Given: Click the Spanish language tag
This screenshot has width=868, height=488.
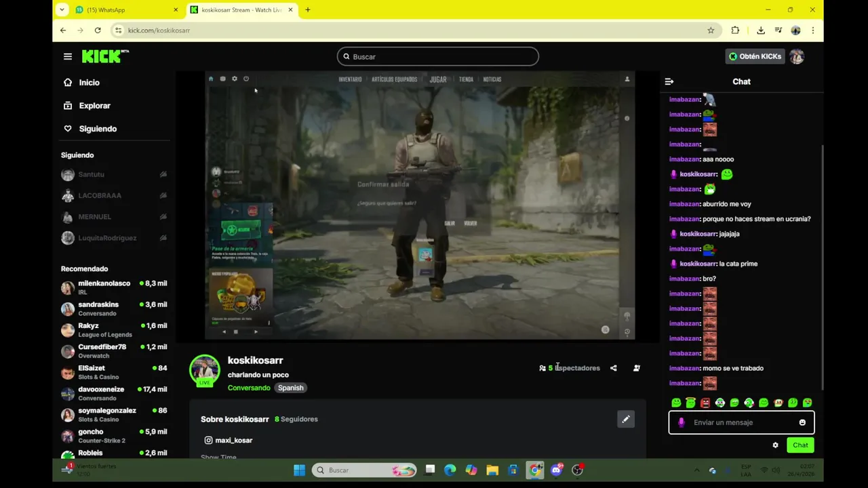Looking at the screenshot, I should [290, 388].
